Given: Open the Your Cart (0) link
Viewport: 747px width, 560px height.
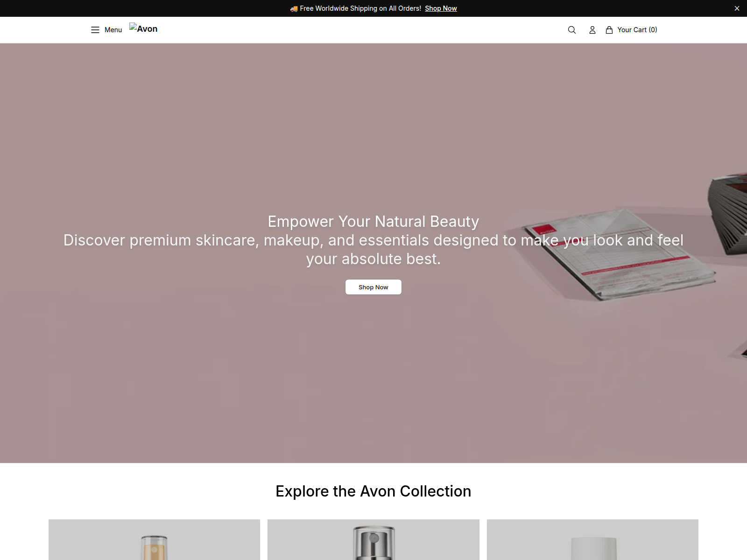Looking at the screenshot, I should point(637,30).
